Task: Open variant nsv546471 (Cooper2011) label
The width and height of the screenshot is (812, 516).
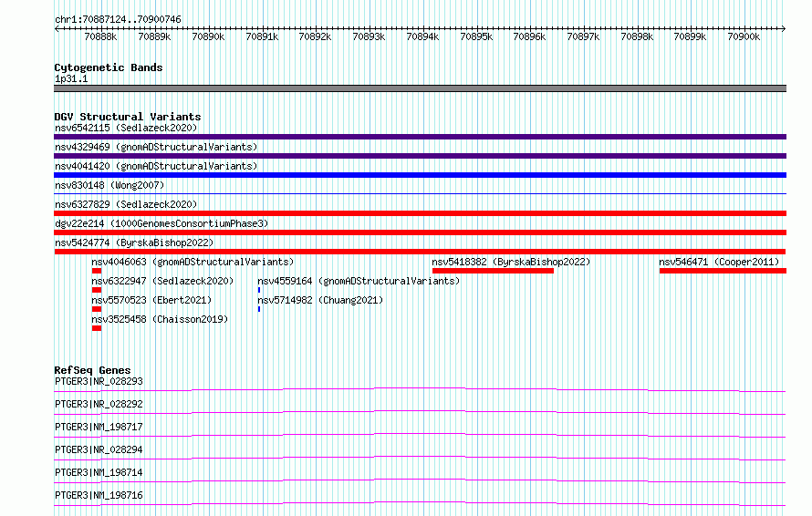Action: (719, 262)
